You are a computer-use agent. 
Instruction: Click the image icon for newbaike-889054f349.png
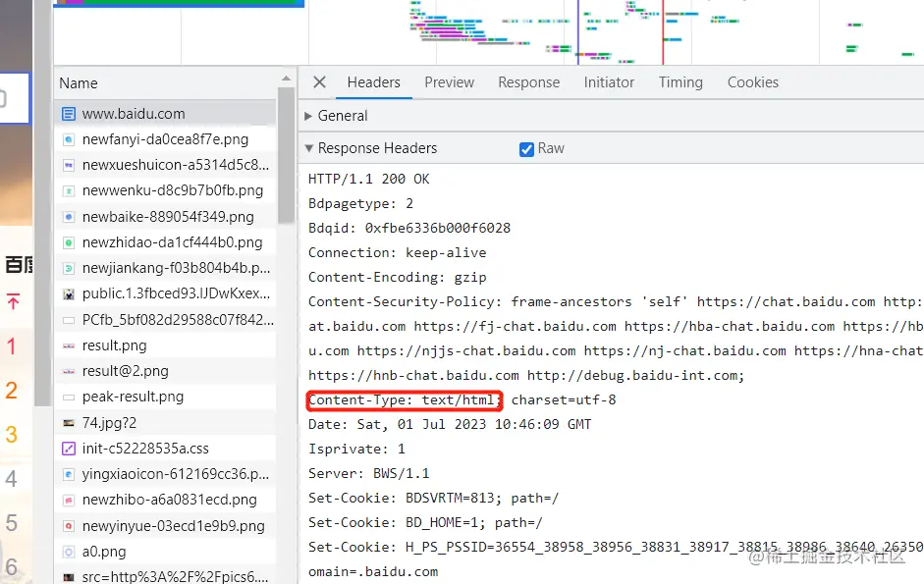69,217
